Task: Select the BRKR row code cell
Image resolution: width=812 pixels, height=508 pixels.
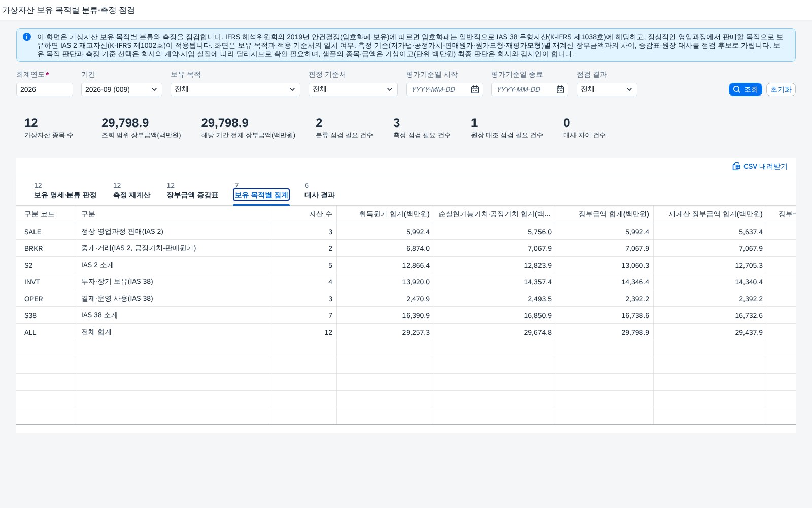Action: pyautogui.click(x=47, y=248)
